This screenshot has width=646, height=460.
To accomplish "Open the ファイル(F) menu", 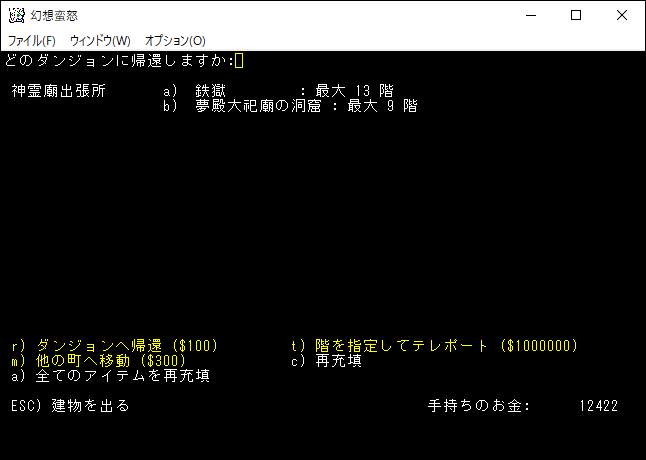I will point(32,41).
